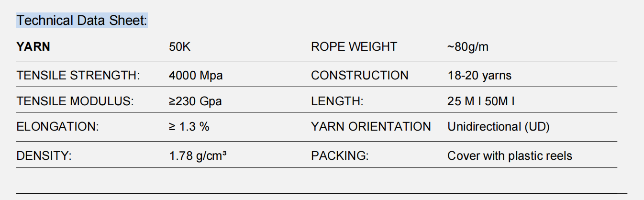Image resolution: width=644 pixels, height=200 pixels.
Task: Select the 25 M I 50M I value
Action: click(x=481, y=101)
